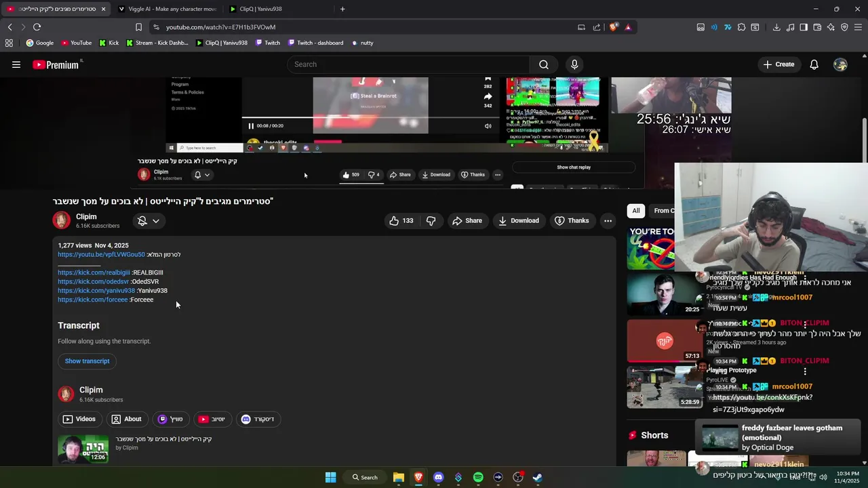Open Brave VPN shield icon

point(844,27)
